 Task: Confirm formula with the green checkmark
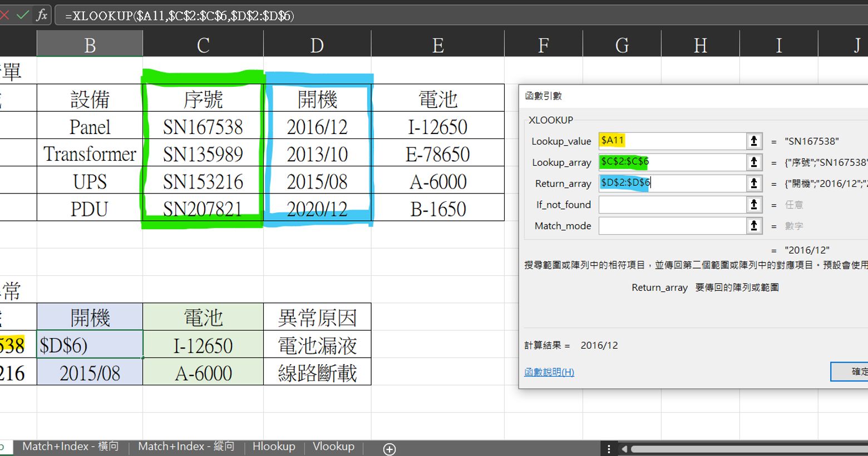point(22,15)
